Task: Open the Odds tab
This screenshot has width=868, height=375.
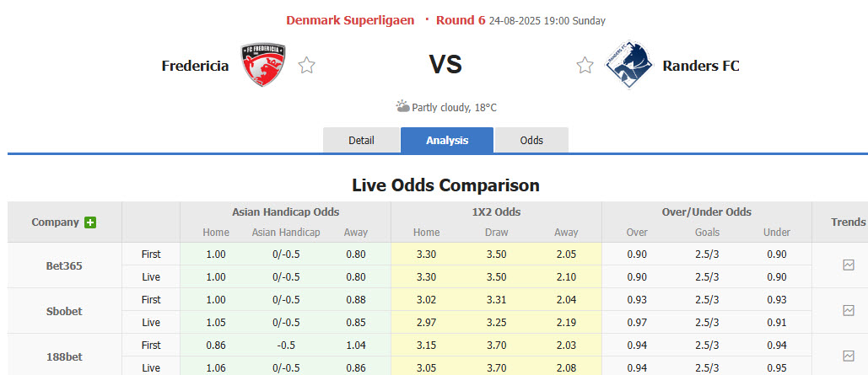Action: [531, 140]
